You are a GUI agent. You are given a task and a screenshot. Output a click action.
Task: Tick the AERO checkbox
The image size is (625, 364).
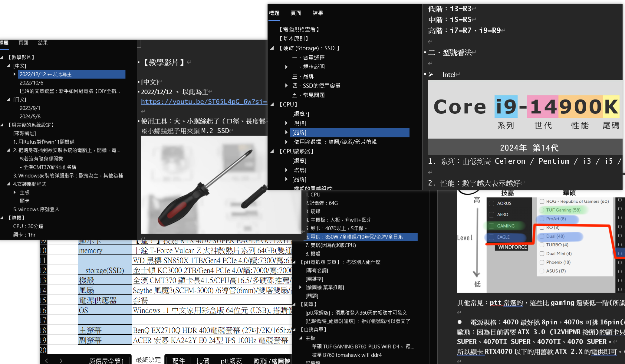(x=492, y=215)
